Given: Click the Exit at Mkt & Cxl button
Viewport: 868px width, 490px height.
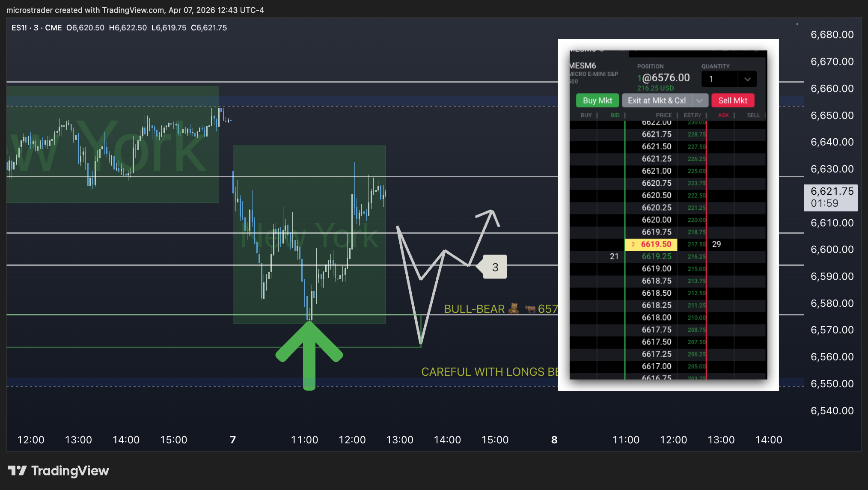Looking at the screenshot, I should tap(657, 101).
